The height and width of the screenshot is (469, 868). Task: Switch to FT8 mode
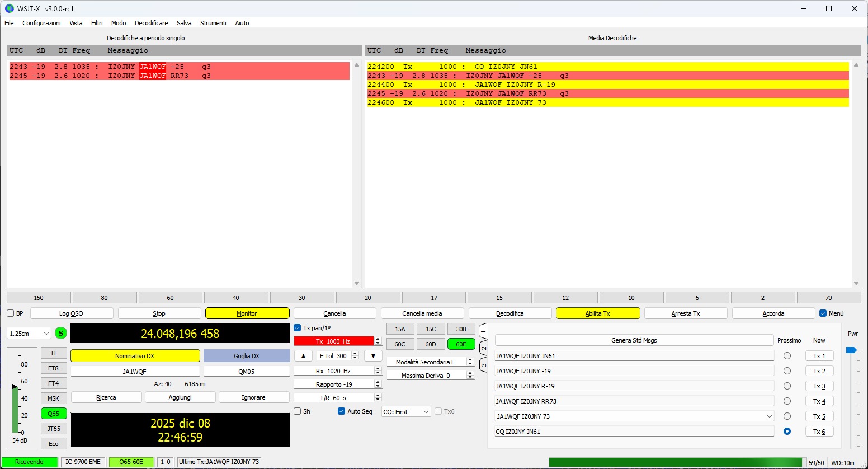pos(53,368)
